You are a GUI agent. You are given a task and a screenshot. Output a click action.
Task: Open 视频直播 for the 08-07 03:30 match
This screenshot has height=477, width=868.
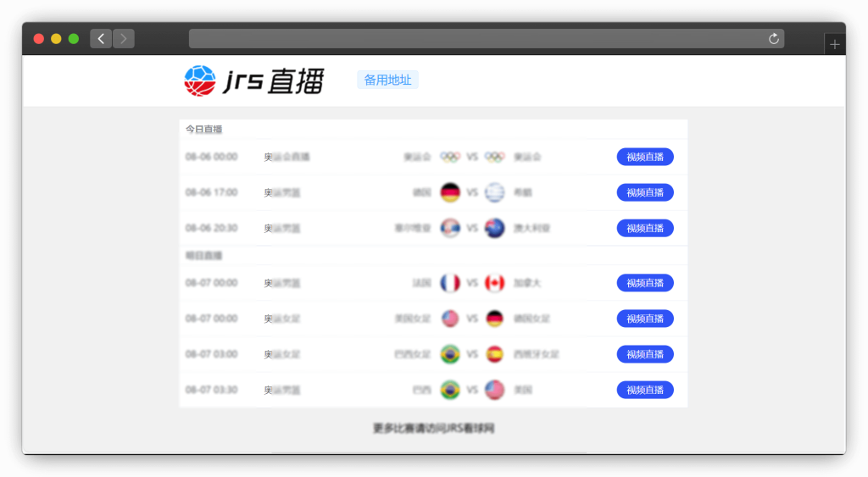pos(645,390)
